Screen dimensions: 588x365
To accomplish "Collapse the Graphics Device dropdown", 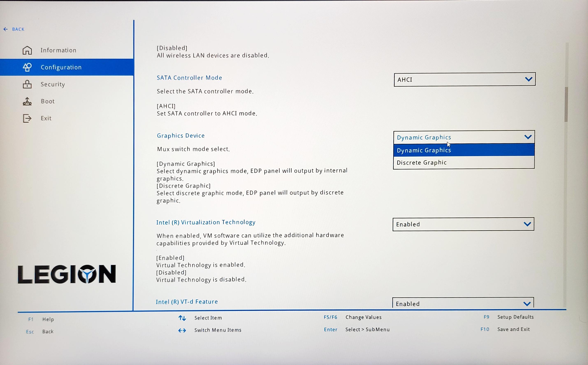I will tap(464, 137).
